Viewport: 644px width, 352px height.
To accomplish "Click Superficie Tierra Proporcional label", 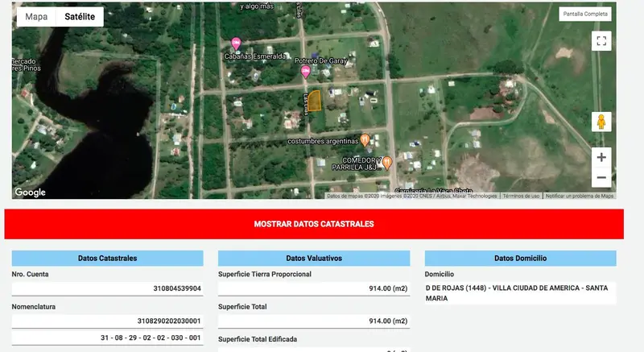I will 265,275.
